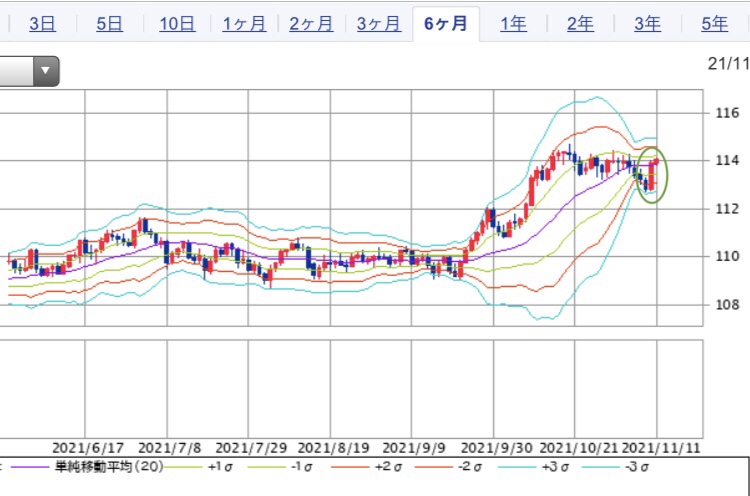The height and width of the screenshot is (496, 750).
Task: Click the 116 price axis label
Action: [x=727, y=113]
